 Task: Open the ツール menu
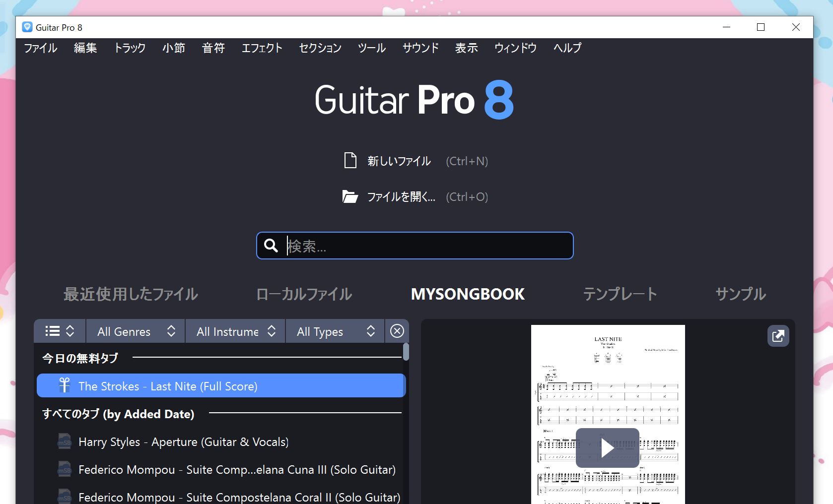point(372,48)
